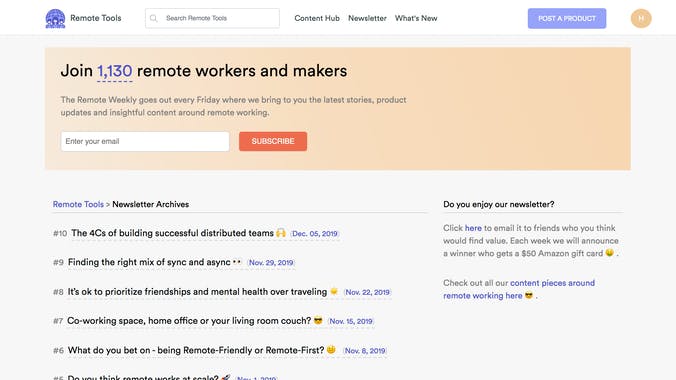676x380 pixels.
Task: Click the Dec. 05, 2019 date
Action: pos(315,234)
